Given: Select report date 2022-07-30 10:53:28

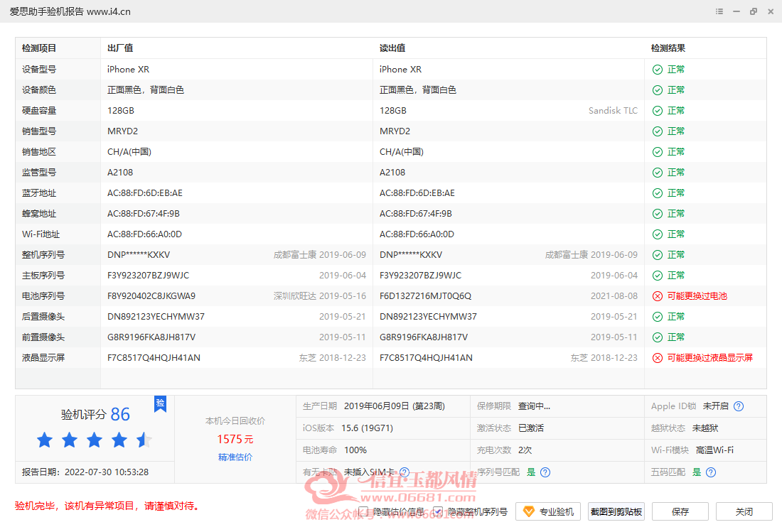Looking at the screenshot, I should [107, 472].
